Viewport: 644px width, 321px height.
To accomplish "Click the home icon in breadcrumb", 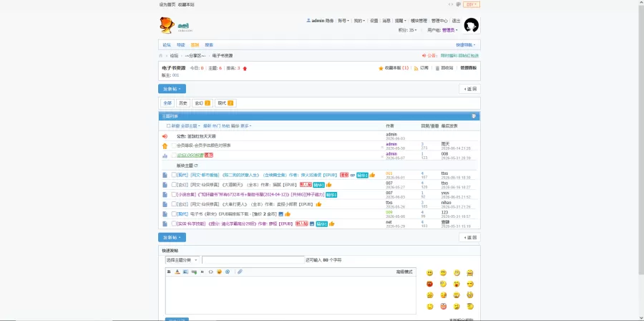I will (161, 55).
